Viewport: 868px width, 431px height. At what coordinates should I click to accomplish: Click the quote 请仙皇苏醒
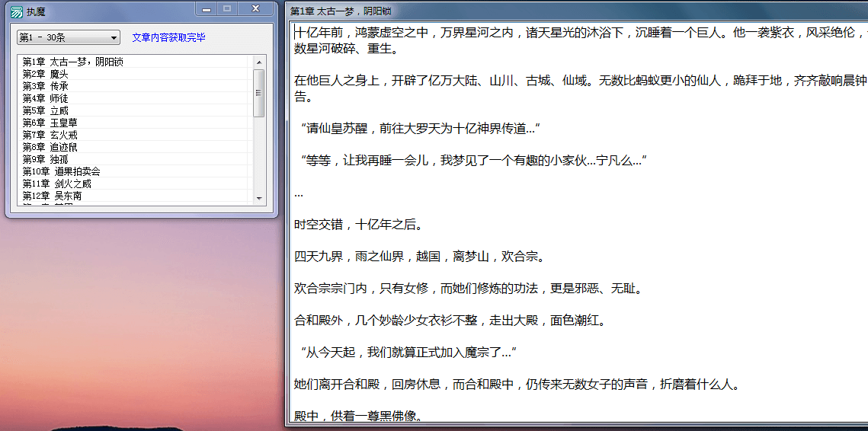(420, 129)
